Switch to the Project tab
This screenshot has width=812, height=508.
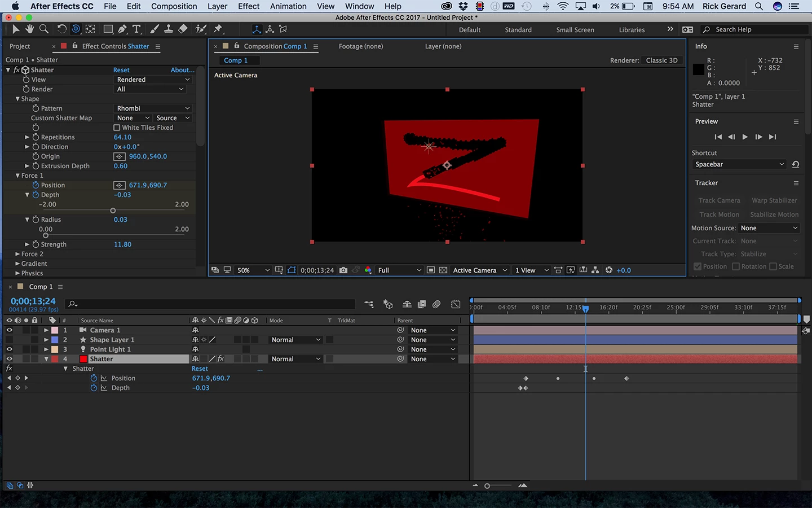click(20, 46)
